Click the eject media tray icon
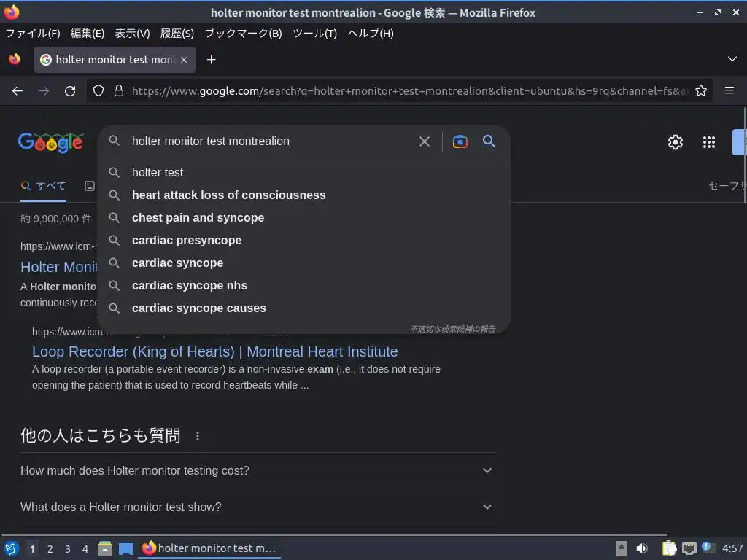 click(x=622, y=548)
